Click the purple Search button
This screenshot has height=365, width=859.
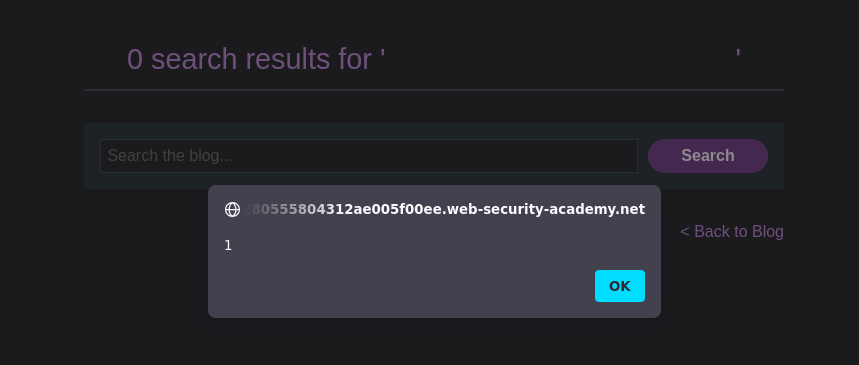[708, 156]
